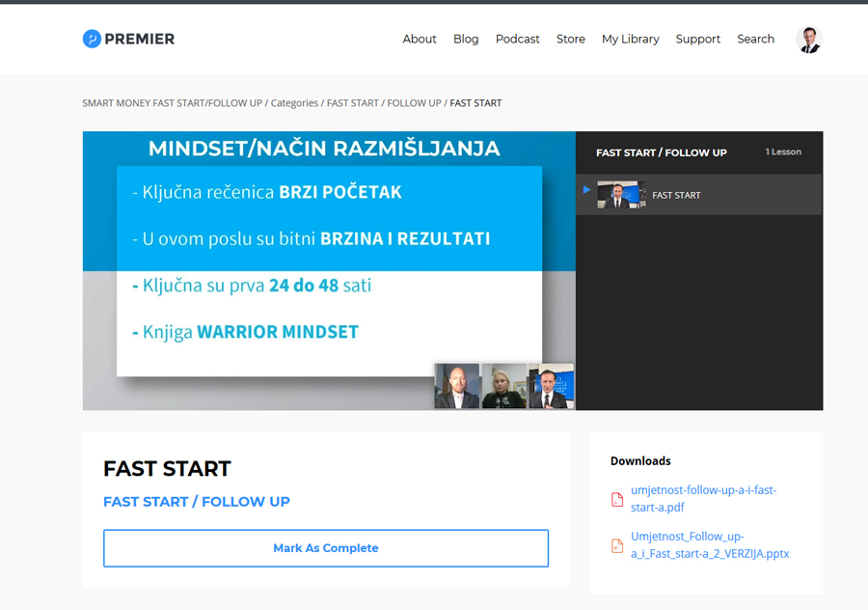This screenshot has width=868, height=610.
Task: Click the PPTX file icon in Downloads
Action: [617, 545]
